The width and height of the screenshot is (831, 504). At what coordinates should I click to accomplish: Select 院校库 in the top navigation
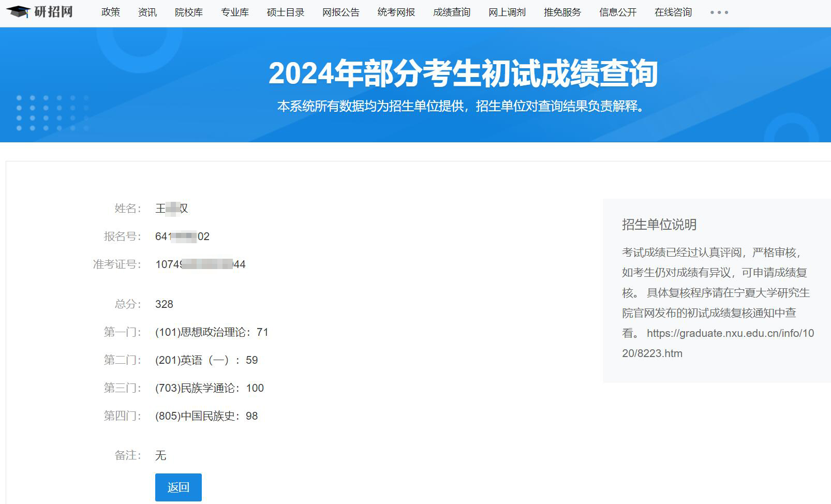click(x=189, y=12)
